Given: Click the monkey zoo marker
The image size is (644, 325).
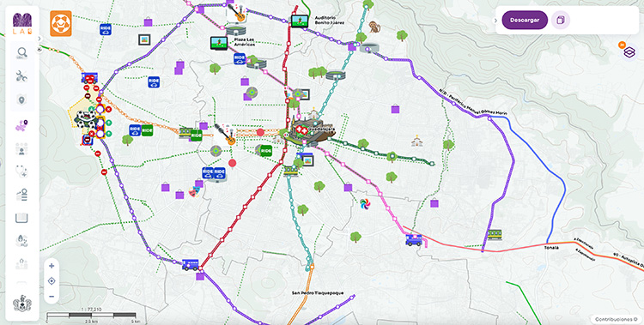Looking at the screenshot, I should point(374,27).
